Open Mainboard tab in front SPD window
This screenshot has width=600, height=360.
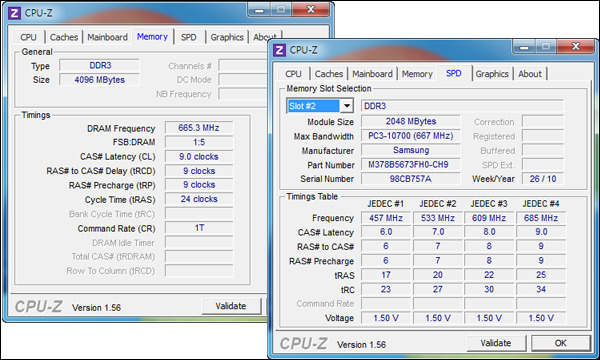coord(372,74)
